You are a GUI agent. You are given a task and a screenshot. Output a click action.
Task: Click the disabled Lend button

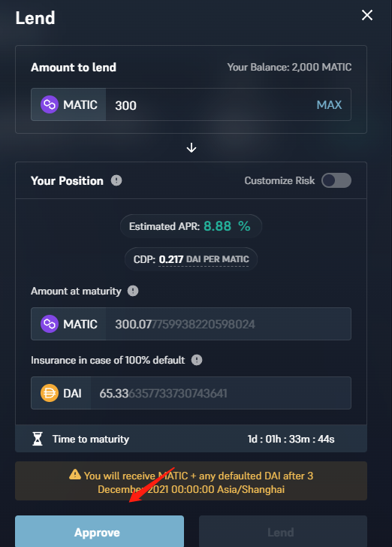point(283,531)
